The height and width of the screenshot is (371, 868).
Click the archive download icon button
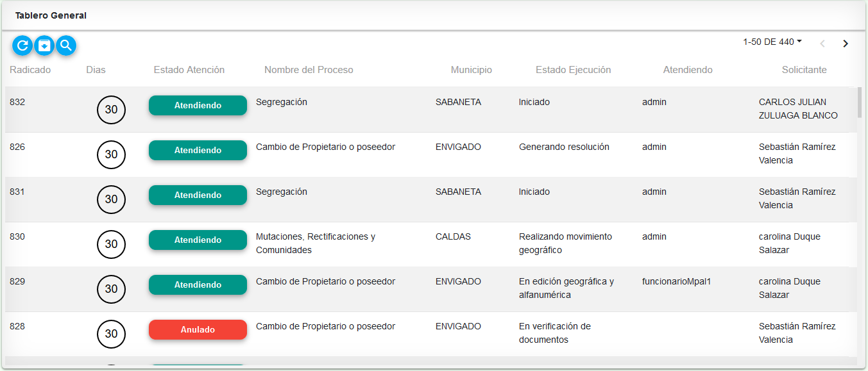[x=44, y=45]
